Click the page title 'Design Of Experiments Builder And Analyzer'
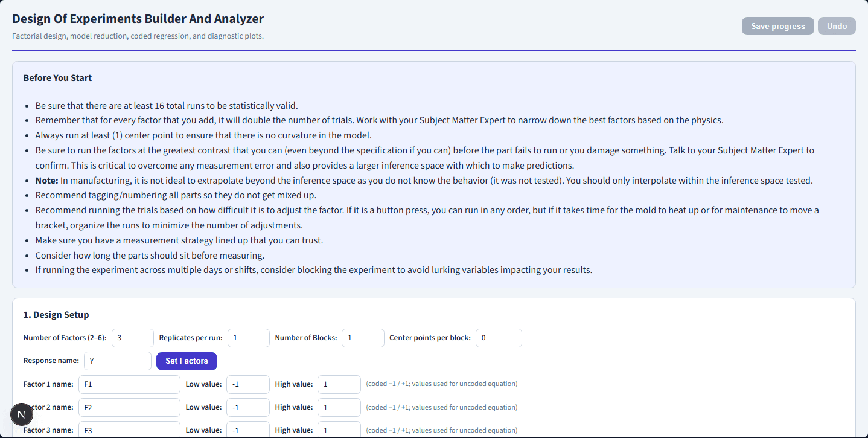868x438 pixels. click(138, 19)
